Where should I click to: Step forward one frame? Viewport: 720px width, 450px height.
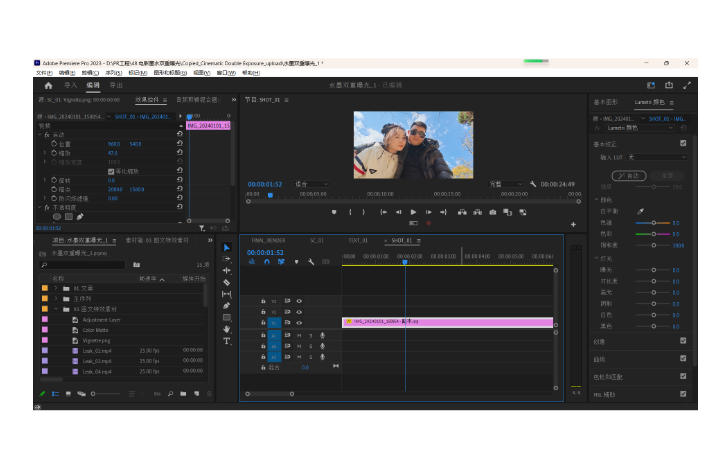click(428, 212)
